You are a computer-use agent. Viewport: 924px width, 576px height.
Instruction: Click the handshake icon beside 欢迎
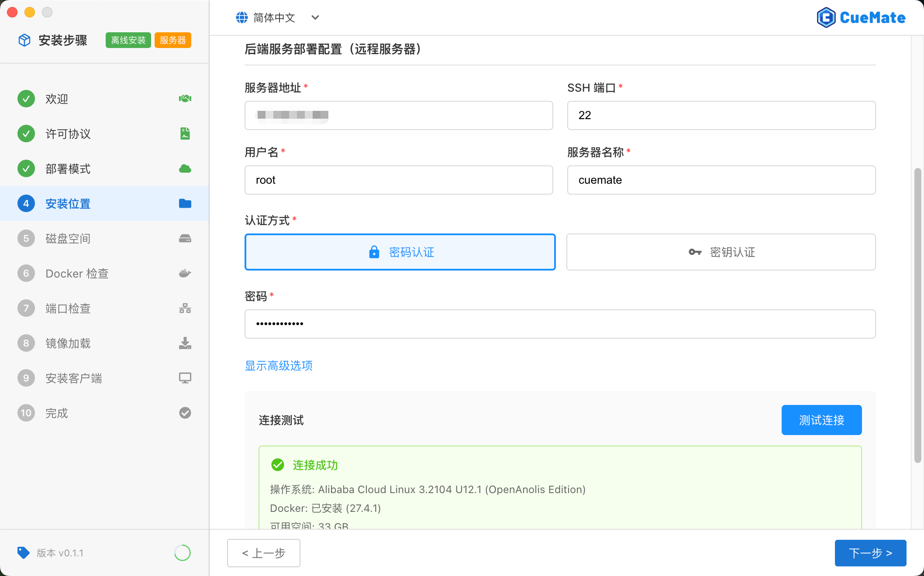(x=185, y=99)
